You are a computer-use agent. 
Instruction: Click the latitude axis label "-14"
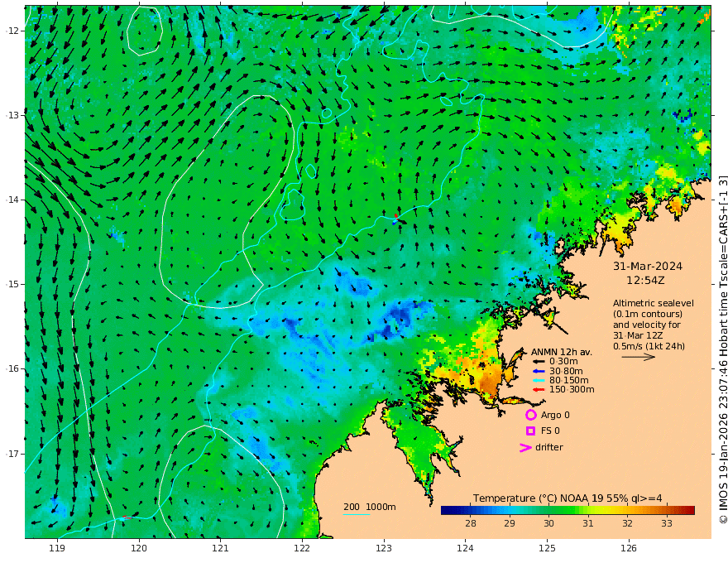(12, 200)
